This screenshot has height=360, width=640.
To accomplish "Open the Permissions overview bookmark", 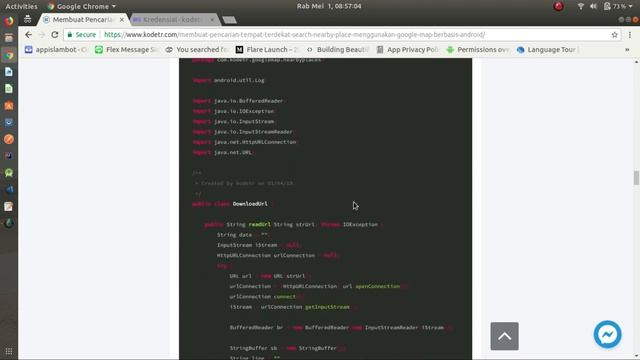I will (x=478, y=49).
